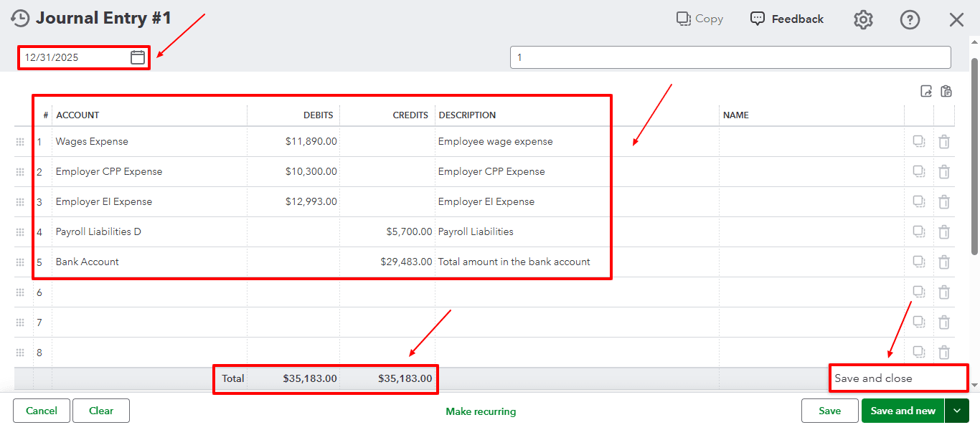
Task: Delete the Wages Expense line with trash icon
Action: 944,142
